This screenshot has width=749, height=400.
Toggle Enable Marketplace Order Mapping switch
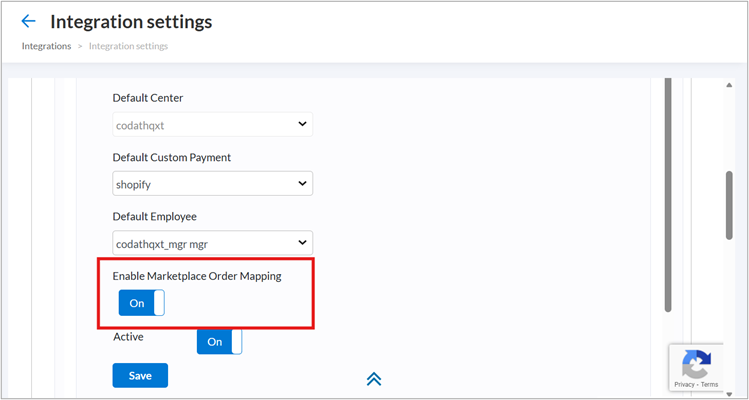(x=141, y=303)
